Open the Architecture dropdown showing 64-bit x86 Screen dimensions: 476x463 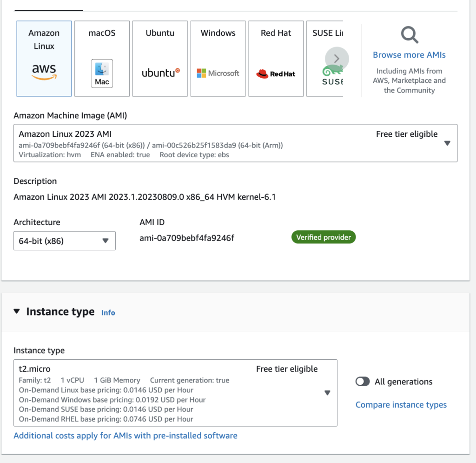coord(64,241)
